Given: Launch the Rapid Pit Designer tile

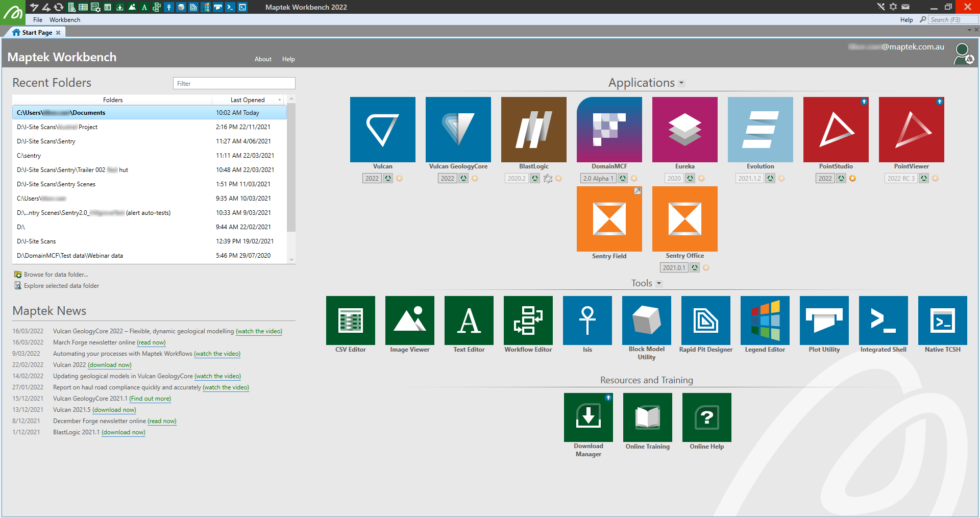Looking at the screenshot, I should click(x=706, y=320).
